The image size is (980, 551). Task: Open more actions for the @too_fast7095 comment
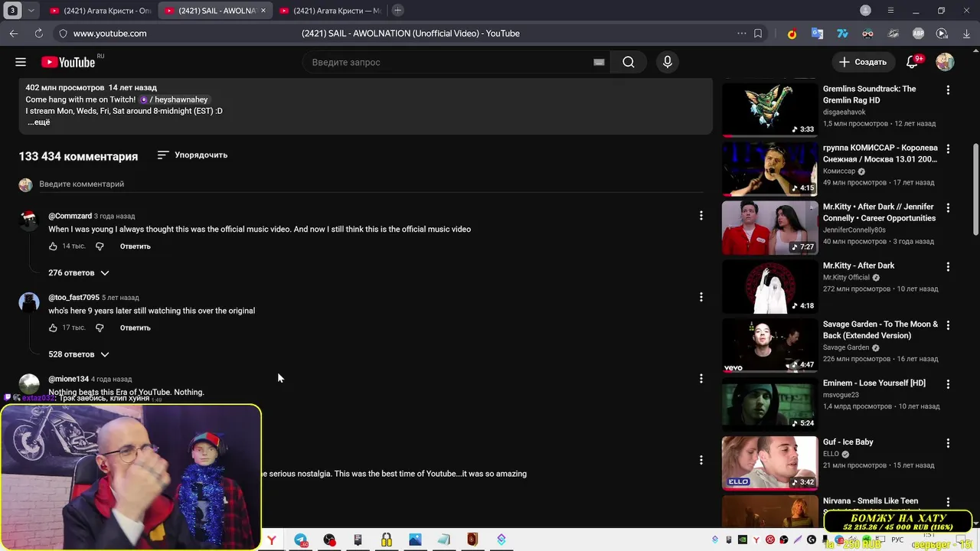click(x=701, y=297)
